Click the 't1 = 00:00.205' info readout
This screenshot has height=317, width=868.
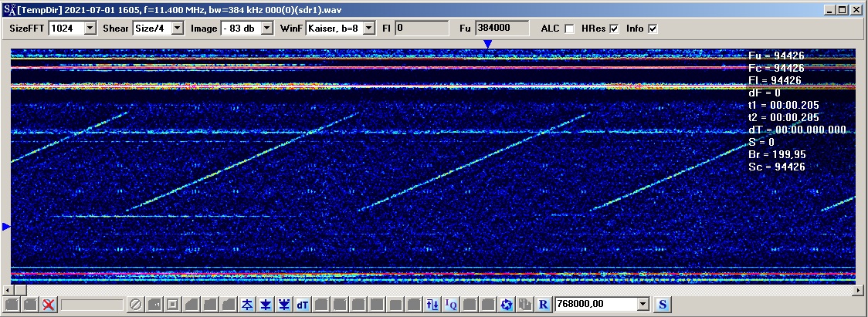pyautogui.click(x=783, y=105)
